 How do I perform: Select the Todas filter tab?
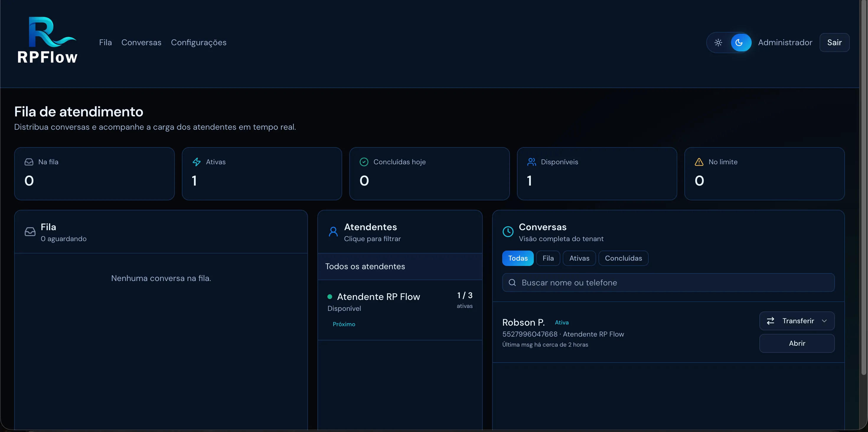point(518,258)
